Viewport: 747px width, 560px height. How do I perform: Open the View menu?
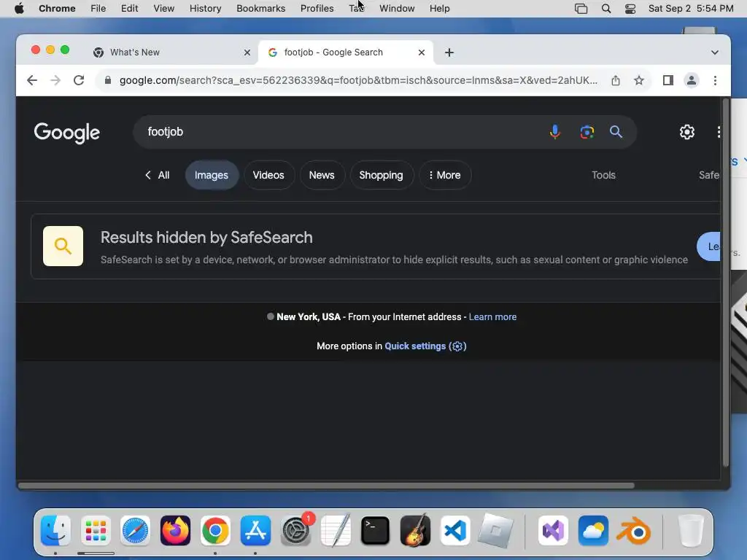tap(164, 9)
